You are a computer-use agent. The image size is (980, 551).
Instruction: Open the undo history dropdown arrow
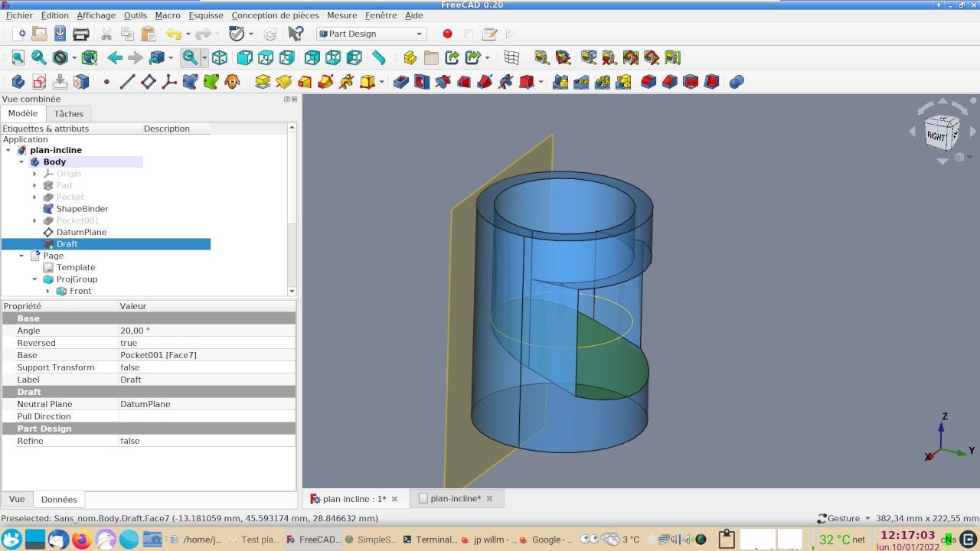pyautogui.click(x=188, y=34)
